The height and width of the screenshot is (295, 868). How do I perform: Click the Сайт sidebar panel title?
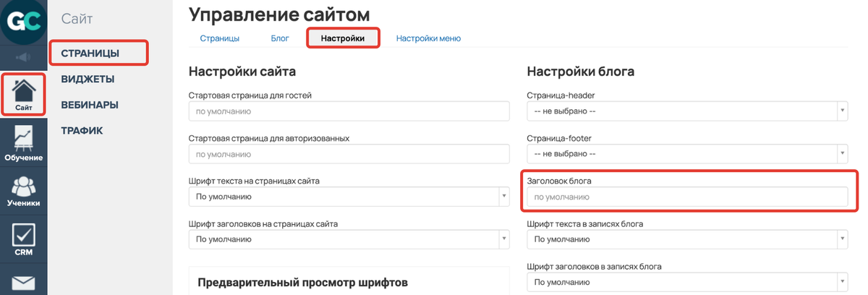77,18
